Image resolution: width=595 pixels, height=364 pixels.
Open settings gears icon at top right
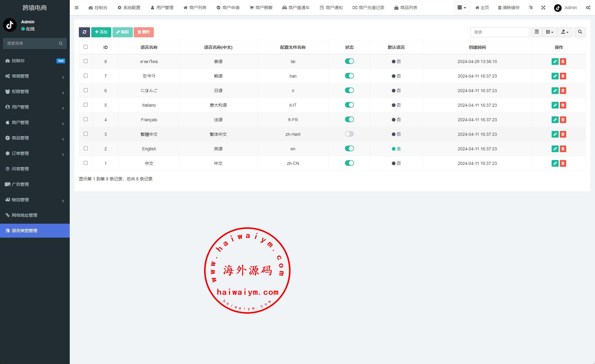[588, 8]
